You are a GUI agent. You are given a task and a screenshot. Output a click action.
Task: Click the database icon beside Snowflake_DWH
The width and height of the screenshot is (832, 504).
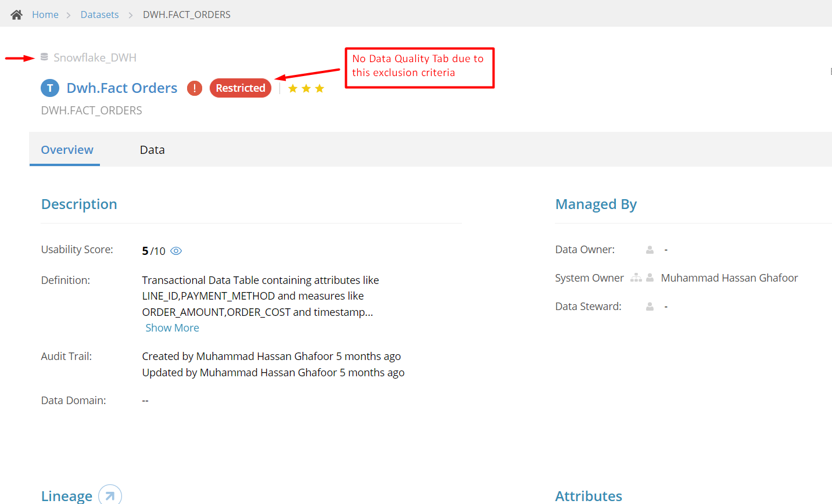(x=44, y=57)
